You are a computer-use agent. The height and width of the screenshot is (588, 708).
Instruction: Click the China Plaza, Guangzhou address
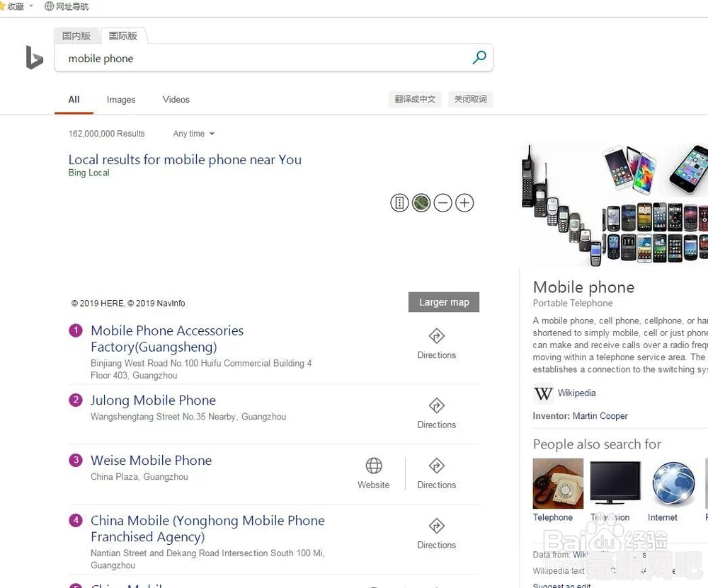139,476
